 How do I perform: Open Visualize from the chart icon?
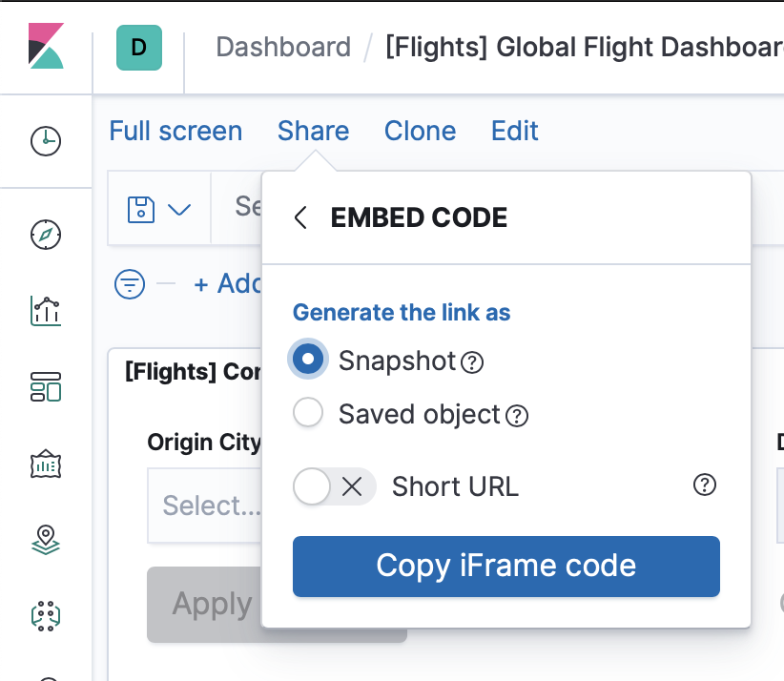tap(46, 310)
